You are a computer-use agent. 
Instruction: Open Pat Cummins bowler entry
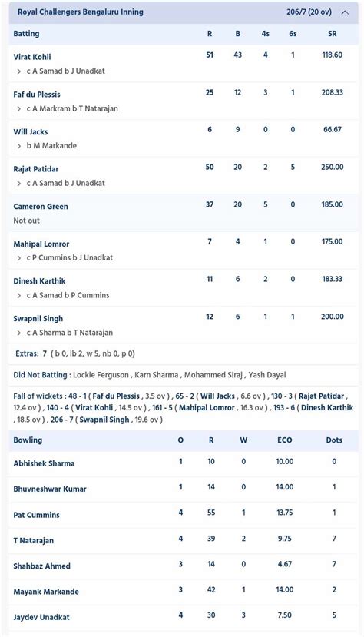tap(37, 515)
